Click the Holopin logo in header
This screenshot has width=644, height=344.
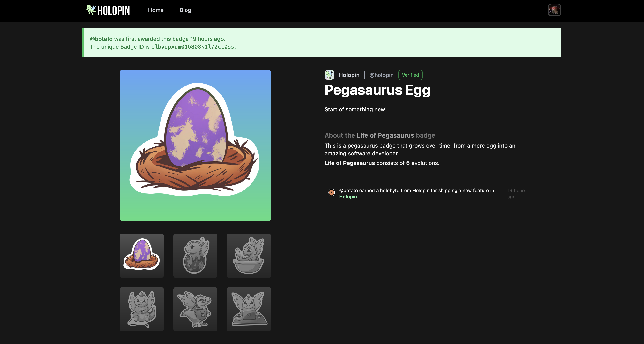coord(108,10)
